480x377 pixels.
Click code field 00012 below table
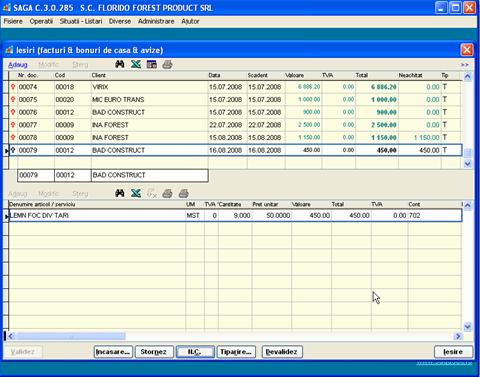click(x=73, y=176)
